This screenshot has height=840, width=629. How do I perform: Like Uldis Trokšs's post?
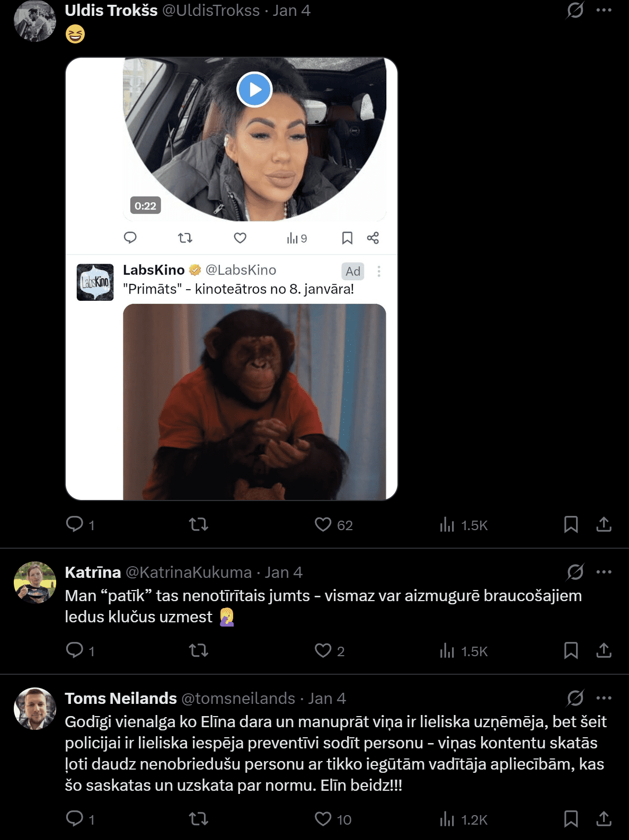point(323,524)
